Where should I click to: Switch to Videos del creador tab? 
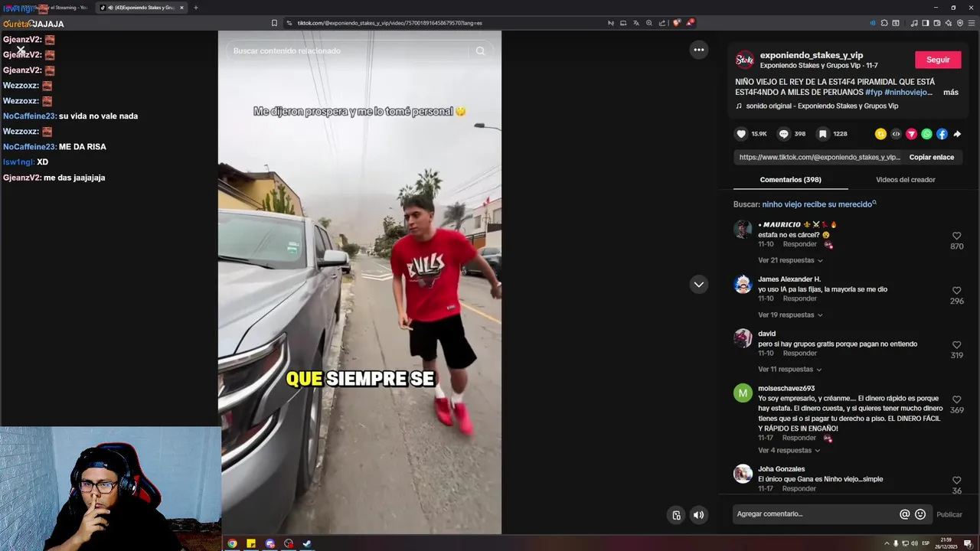(905, 180)
